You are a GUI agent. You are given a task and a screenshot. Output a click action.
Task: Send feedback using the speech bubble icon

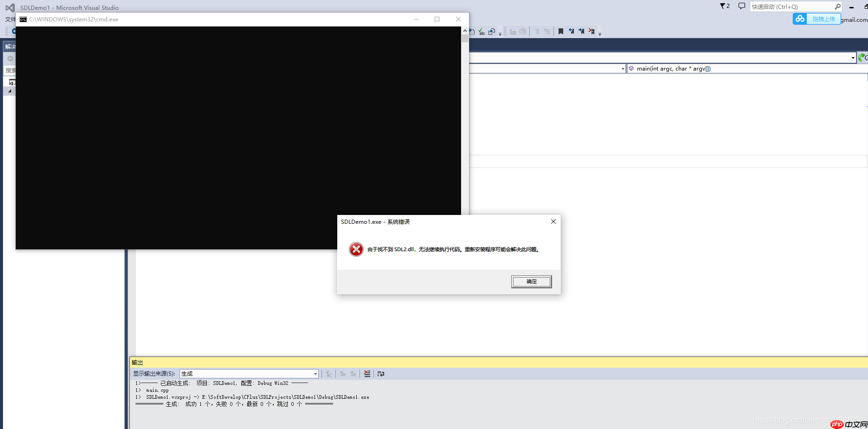pos(741,6)
